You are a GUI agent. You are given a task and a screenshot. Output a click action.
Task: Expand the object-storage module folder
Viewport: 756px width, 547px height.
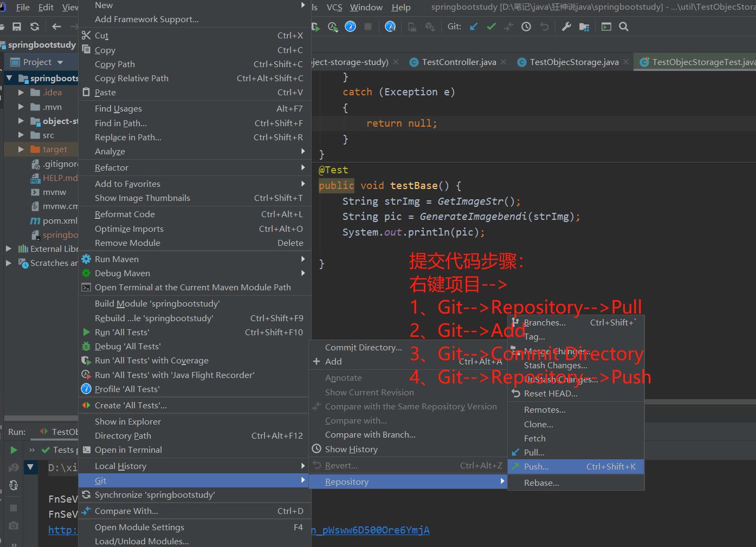(21, 121)
